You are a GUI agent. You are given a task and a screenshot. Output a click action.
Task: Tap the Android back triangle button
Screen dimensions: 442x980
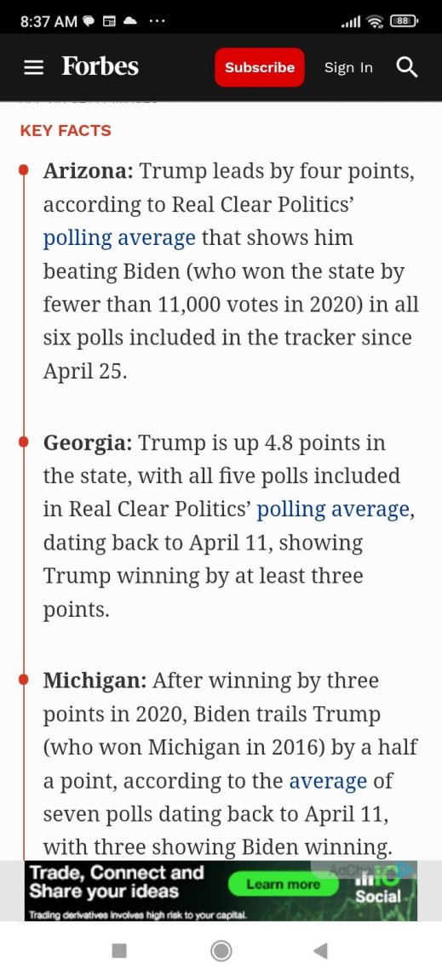point(320,950)
